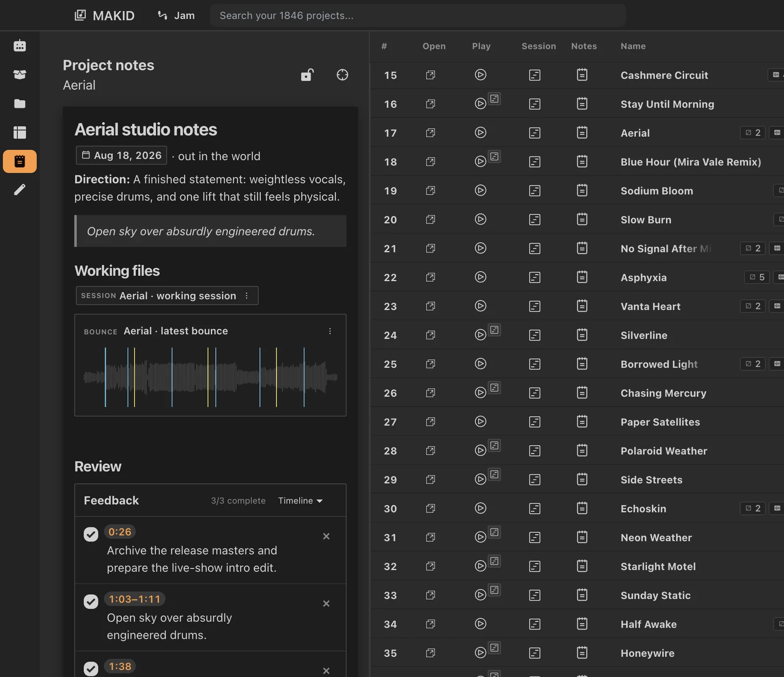Screen dimensions: 784x677
Task: Open the folder view in the sidebar
Action: pos(20,103)
